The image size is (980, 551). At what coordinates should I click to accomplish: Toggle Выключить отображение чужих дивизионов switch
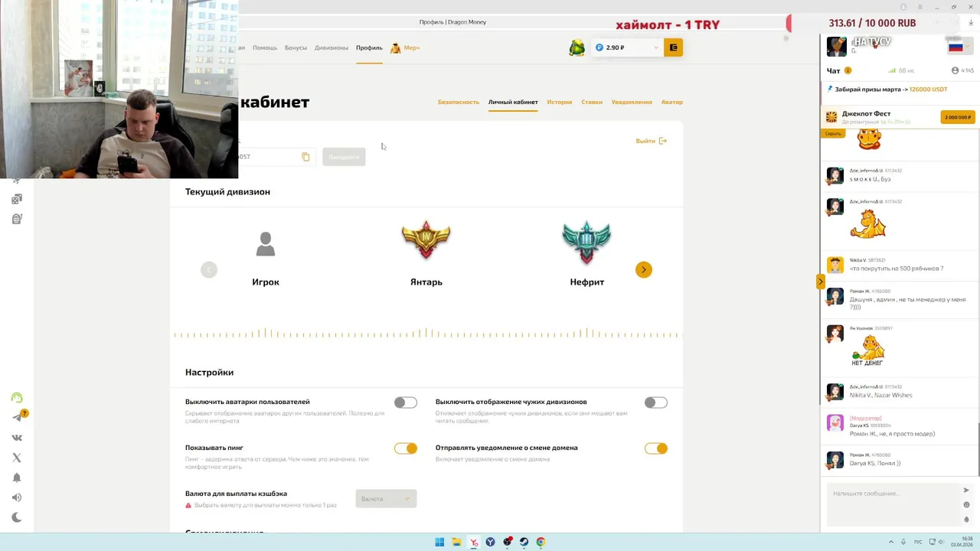(x=656, y=403)
